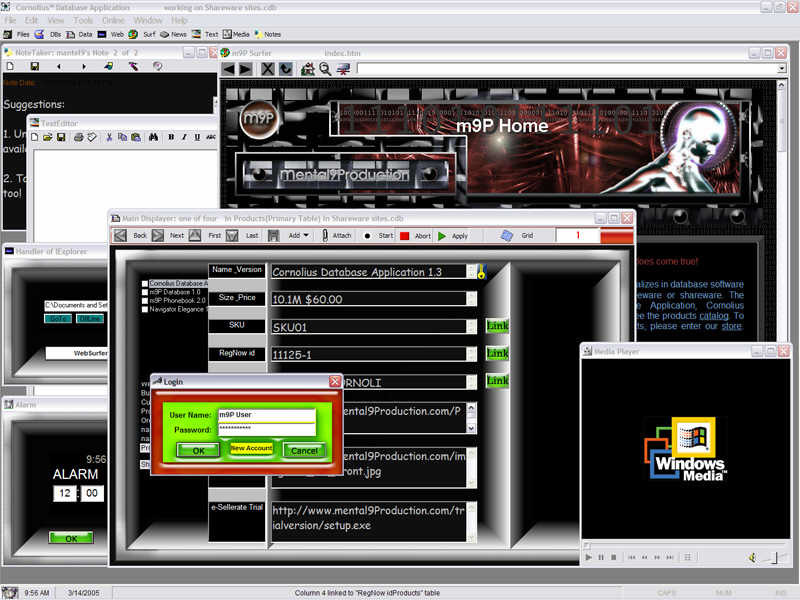The image size is (800, 600).
Task: Stop page loading in m9P Surfer
Action: coord(267,69)
